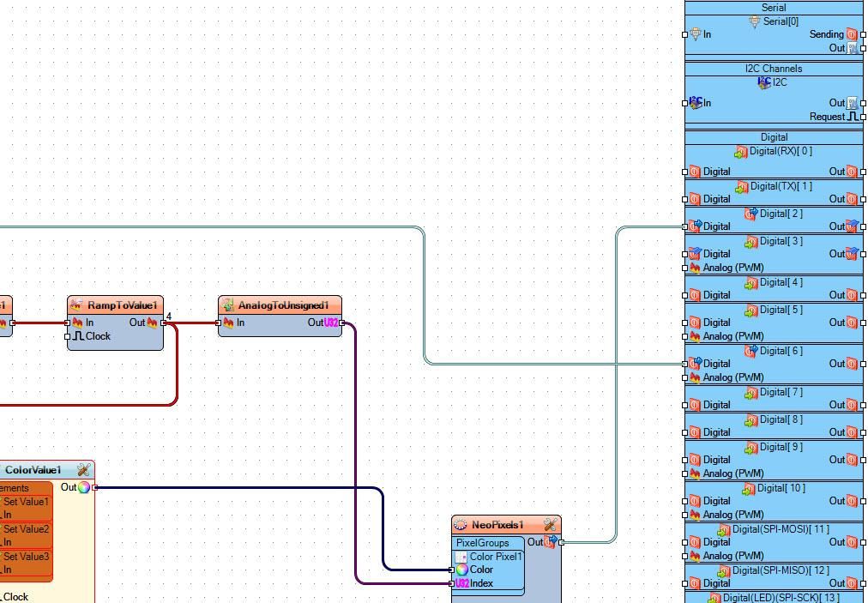Click the Serial[0] port icon
868x603 pixels.
coord(754,21)
